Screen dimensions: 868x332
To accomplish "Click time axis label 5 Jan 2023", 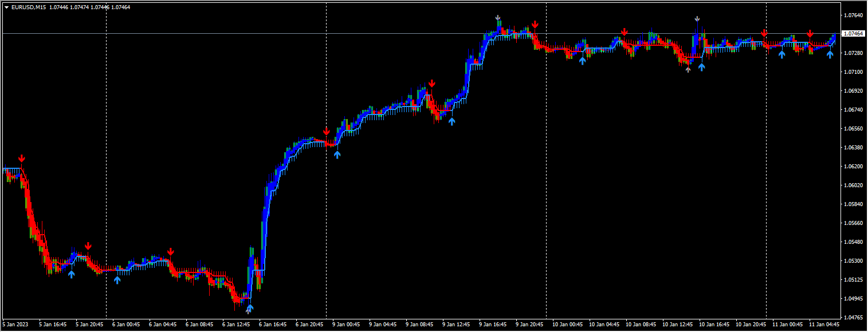I will click(x=15, y=325).
